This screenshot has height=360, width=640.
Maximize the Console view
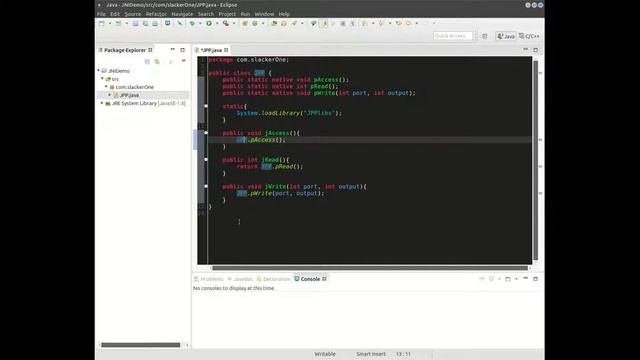(536, 279)
